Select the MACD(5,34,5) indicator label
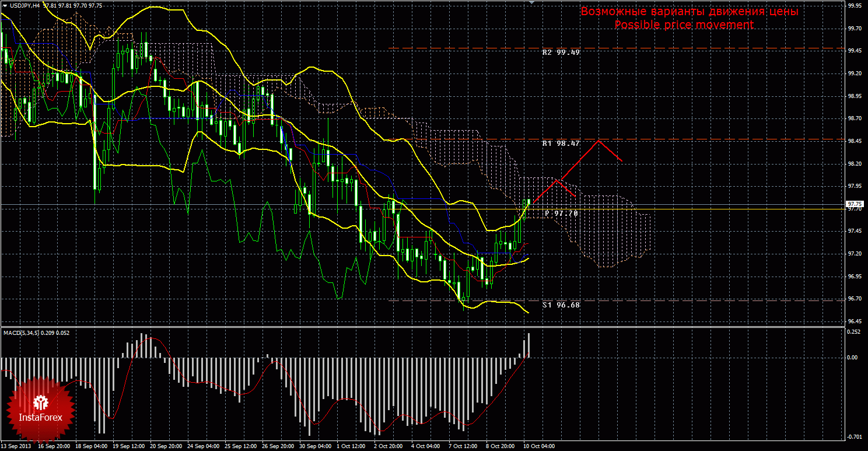The height and width of the screenshot is (451, 868). (x=21, y=333)
